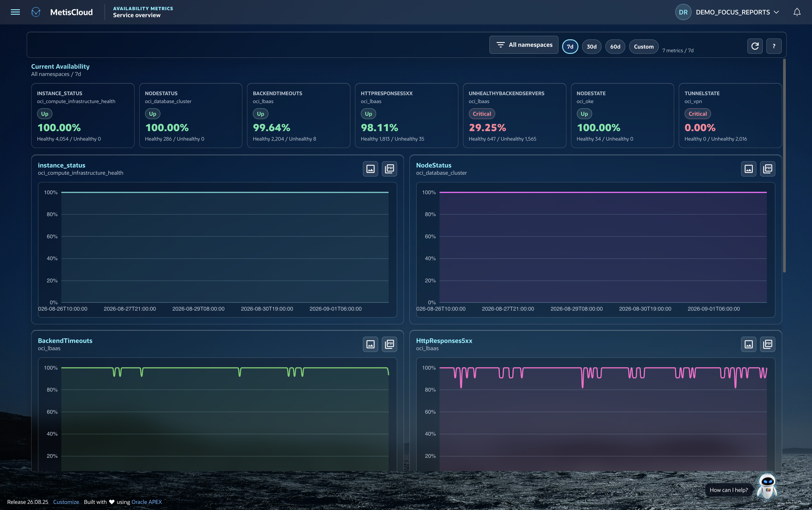This screenshot has width=812, height=510.
Task: Open the Oracle APEX link
Action: tap(147, 502)
